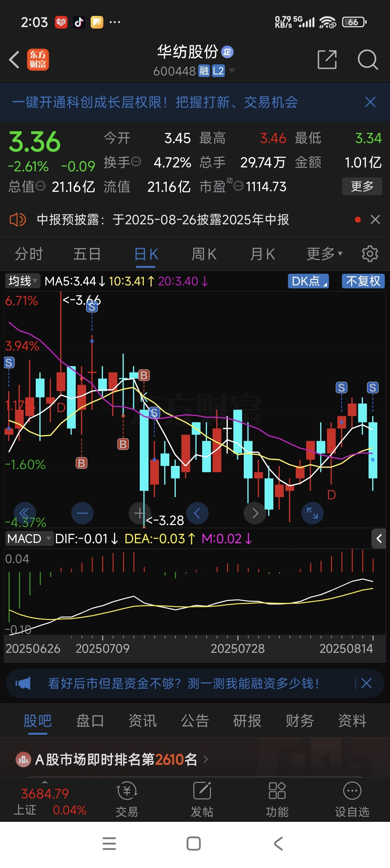This screenshot has width=390, height=868.
Task: Switch to the 公告 tab
Action: pos(195,721)
